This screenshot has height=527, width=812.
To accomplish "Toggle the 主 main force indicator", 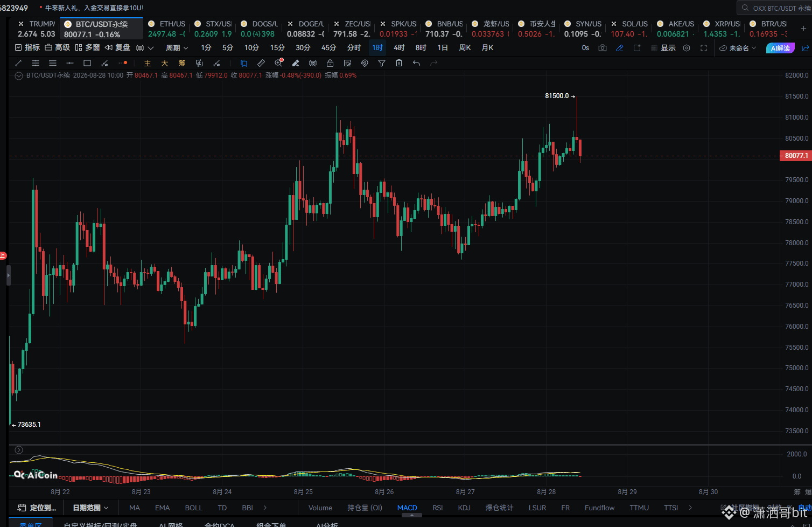I will coord(148,64).
